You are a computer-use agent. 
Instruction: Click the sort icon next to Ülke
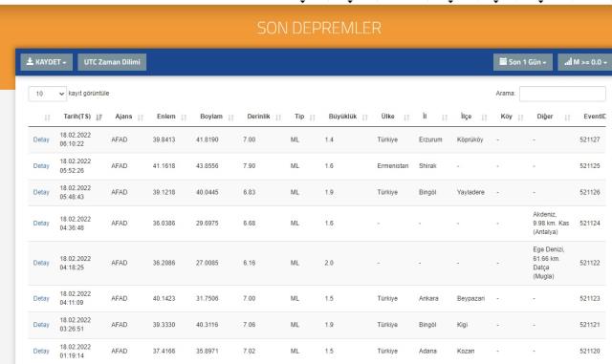click(406, 118)
